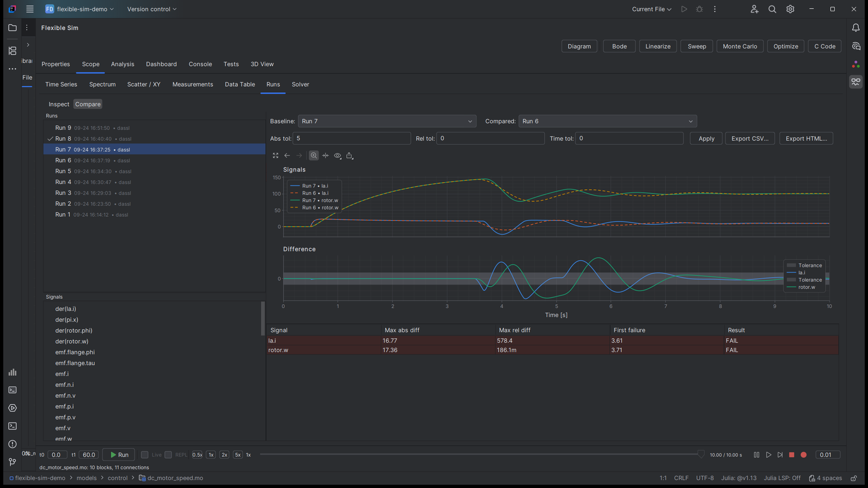This screenshot has height=488, width=868.
Task: Open the notifications bell
Action: (x=856, y=28)
